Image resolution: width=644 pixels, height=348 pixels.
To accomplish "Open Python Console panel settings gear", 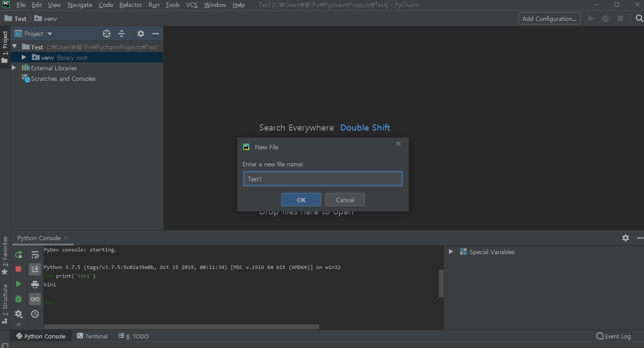I will tap(626, 238).
